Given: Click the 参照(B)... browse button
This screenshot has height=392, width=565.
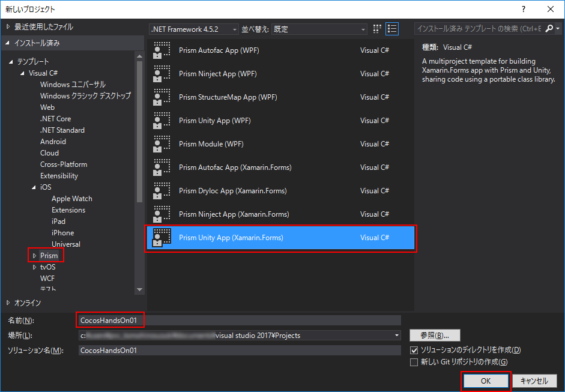Looking at the screenshot, I should [x=435, y=336].
